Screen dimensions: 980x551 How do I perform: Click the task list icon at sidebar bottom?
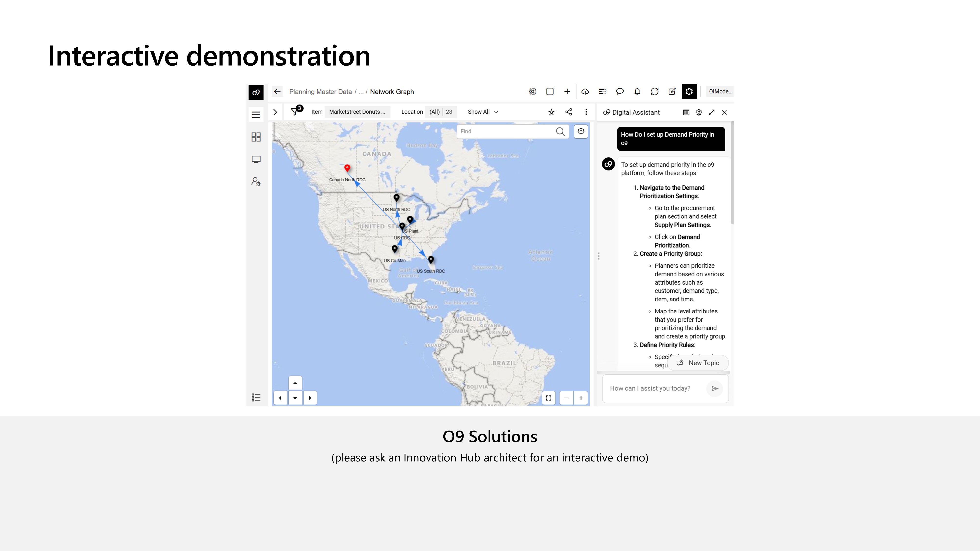[x=256, y=397]
